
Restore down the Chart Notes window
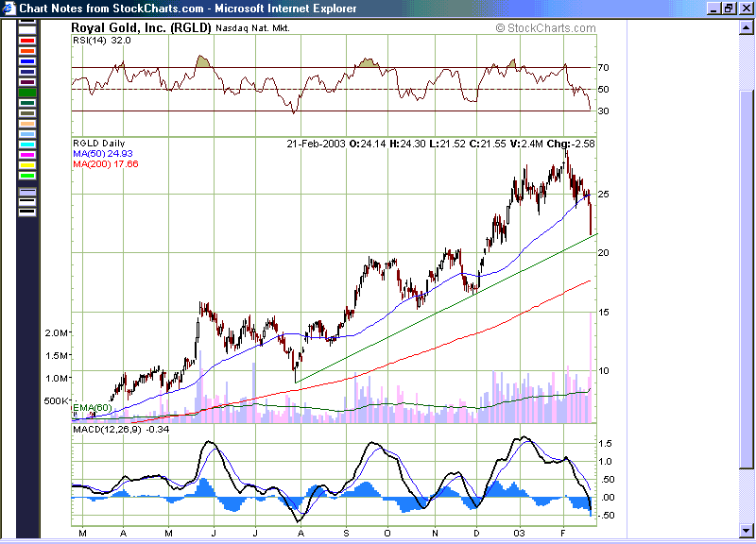click(x=729, y=8)
